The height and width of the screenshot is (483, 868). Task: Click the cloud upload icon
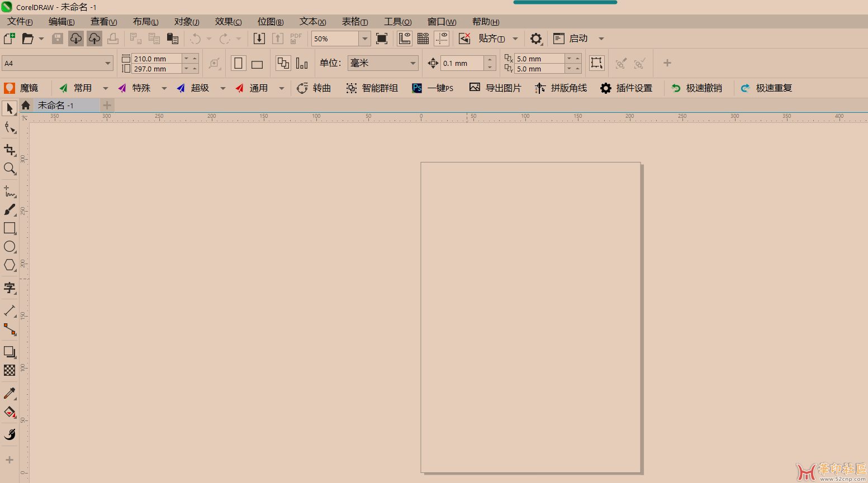pos(94,39)
